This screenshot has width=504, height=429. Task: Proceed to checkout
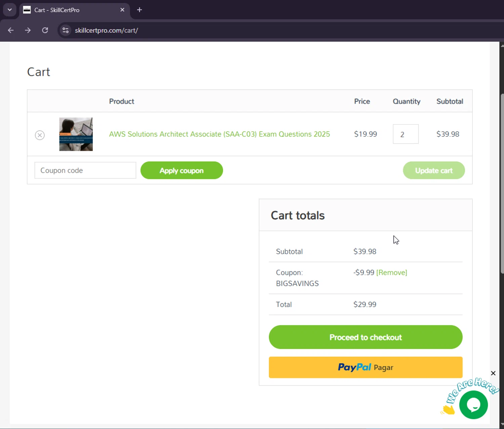tap(366, 337)
